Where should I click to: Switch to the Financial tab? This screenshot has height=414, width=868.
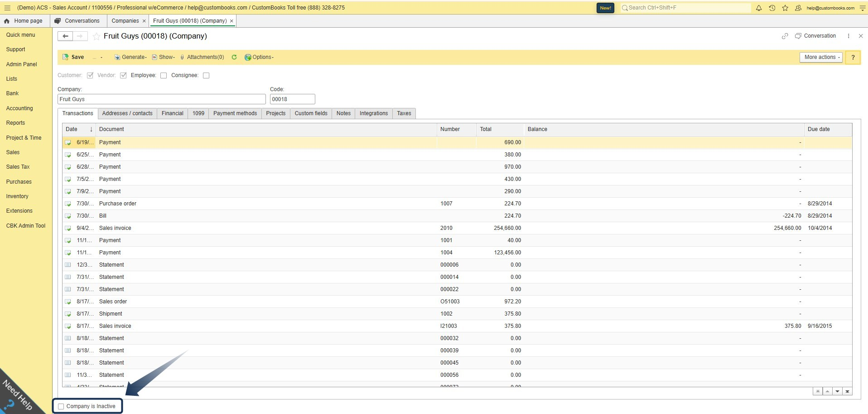173,113
